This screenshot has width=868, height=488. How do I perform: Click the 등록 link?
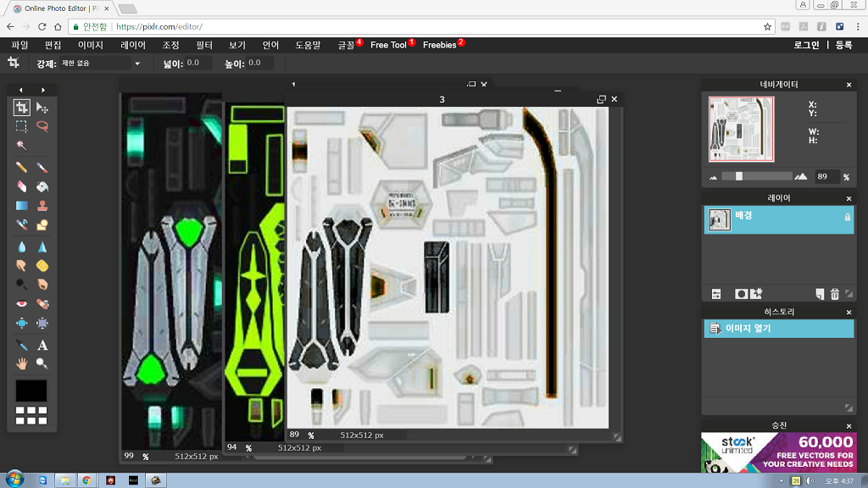[843, 45]
